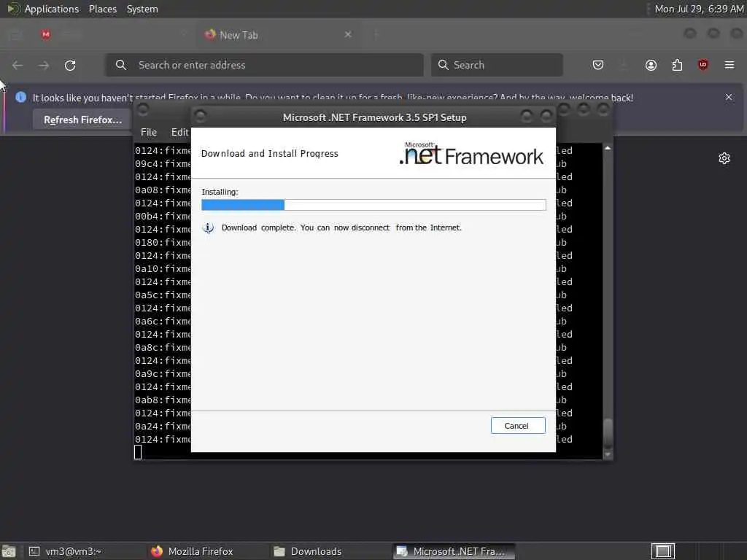Click Refresh Firefox button

[82, 120]
